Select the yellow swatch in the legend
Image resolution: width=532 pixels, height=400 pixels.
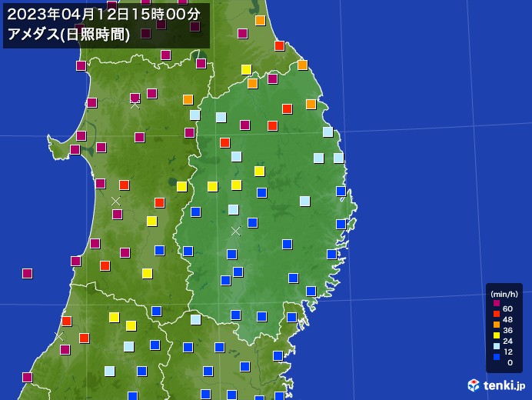pyautogui.click(x=497, y=335)
